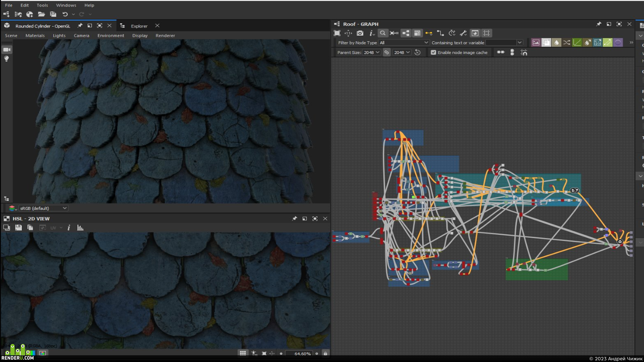Toggle the lock icon in 2D view statusbar

point(325,353)
